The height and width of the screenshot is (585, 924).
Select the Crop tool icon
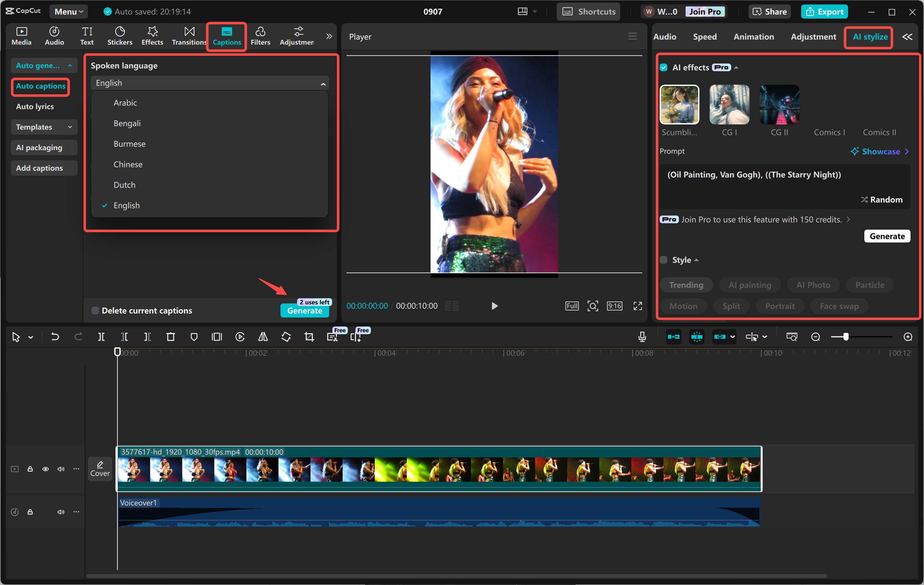tap(309, 337)
